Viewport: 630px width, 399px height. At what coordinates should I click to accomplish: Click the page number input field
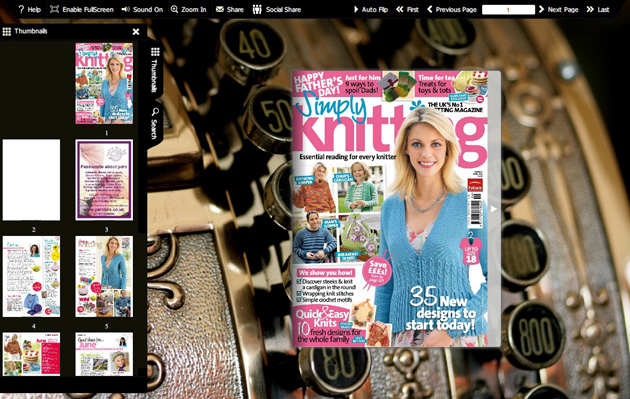[508, 10]
